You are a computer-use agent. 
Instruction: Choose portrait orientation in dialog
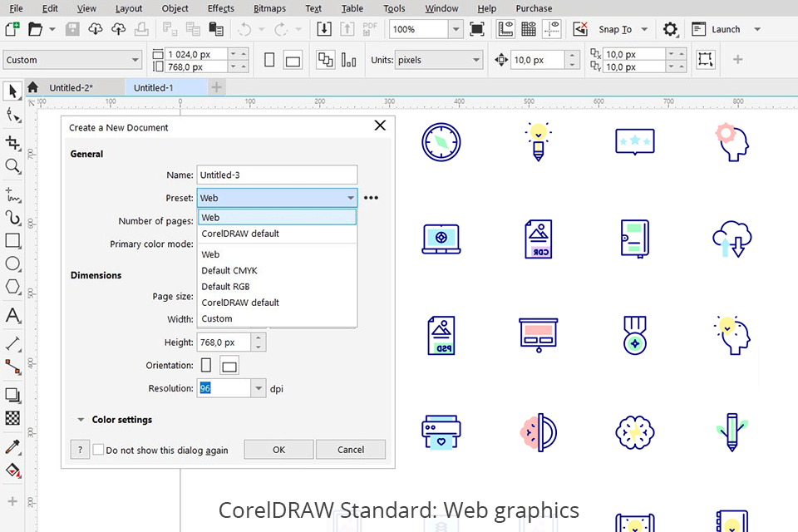pos(206,365)
